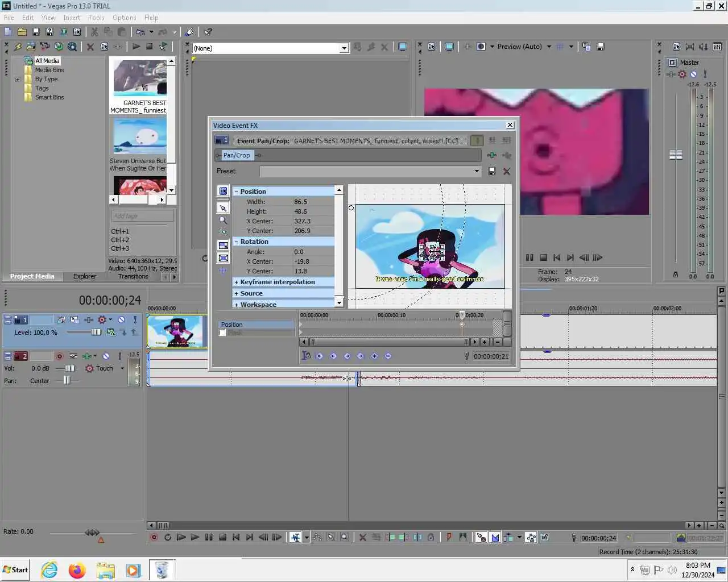The height and width of the screenshot is (582, 728).
Task: Click the Add tags field
Action: (142, 216)
